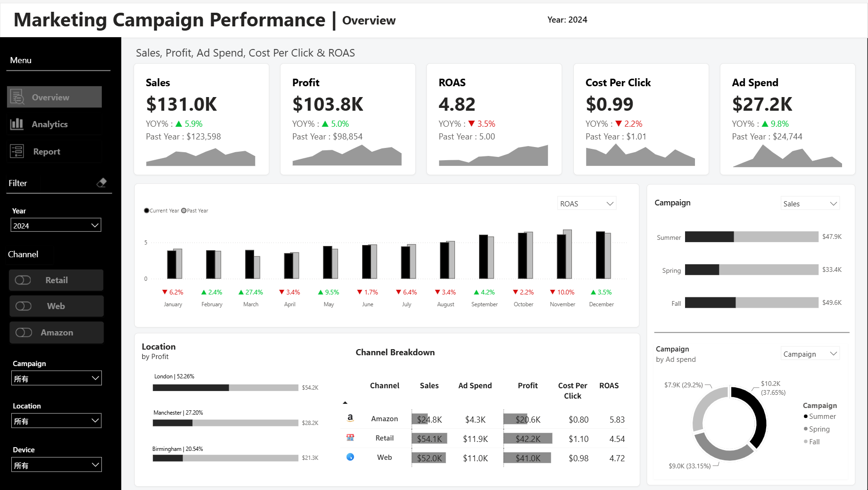Open the Location filter dropdown

coord(57,421)
